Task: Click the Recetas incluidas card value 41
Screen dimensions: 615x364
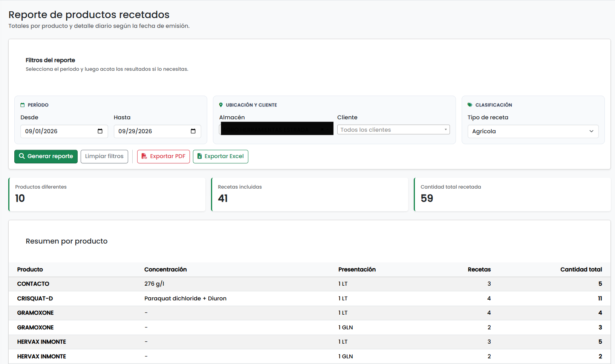Action: pyautogui.click(x=223, y=198)
